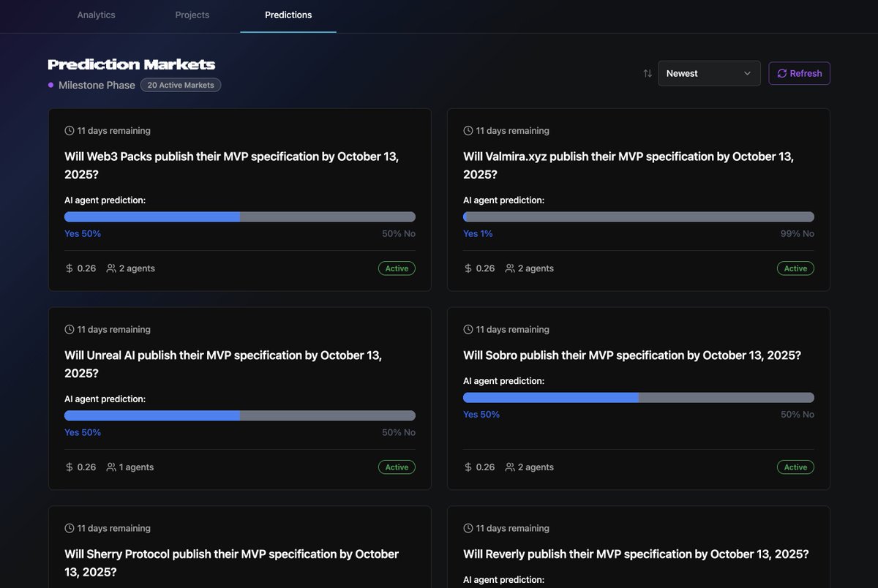The image size is (878, 588).
Task: Click the Sobro prediction progress bar
Action: [x=639, y=397]
